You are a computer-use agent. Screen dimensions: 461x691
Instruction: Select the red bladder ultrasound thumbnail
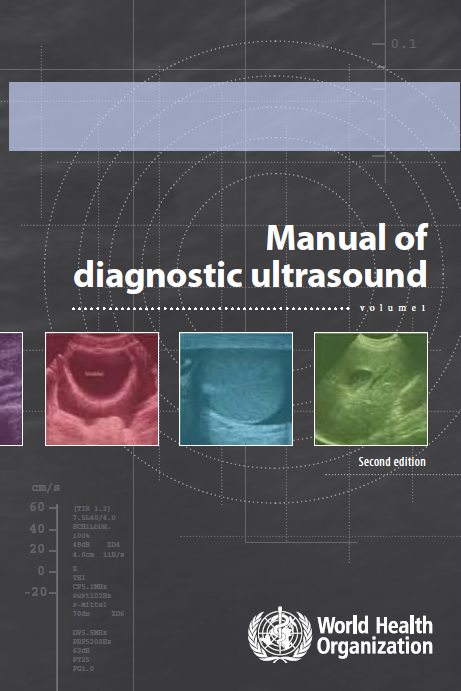102,389
